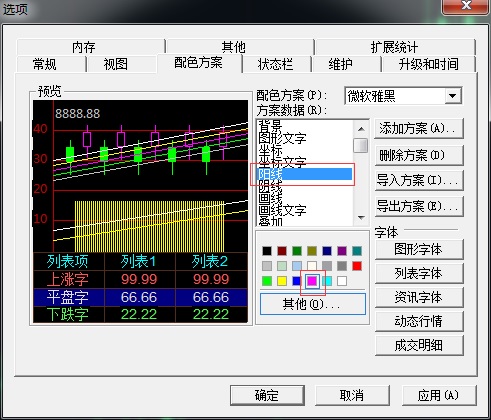The height and width of the screenshot is (420, 491).
Task: Select the yellow color swatch
Action: click(x=282, y=281)
